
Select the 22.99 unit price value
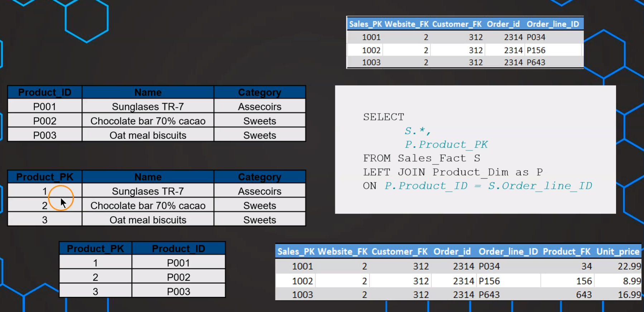point(629,266)
